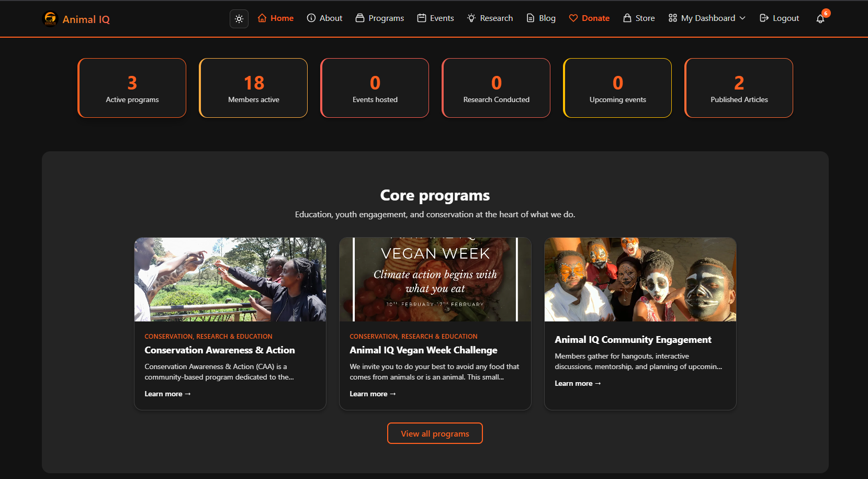Click Learn more under Vegan Week Challenge
This screenshot has height=479, width=868.
coord(373,394)
